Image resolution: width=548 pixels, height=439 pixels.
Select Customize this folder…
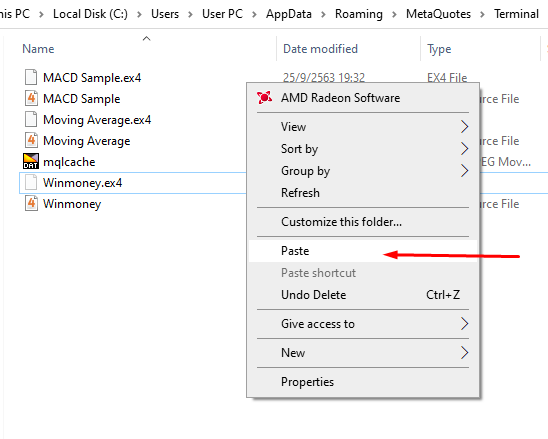pos(363,222)
